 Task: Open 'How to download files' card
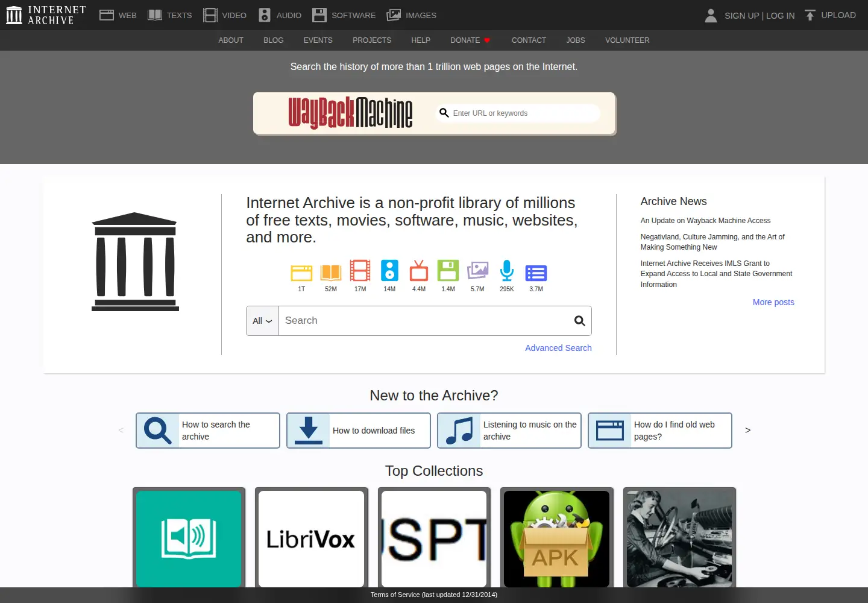click(x=359, y=431)
